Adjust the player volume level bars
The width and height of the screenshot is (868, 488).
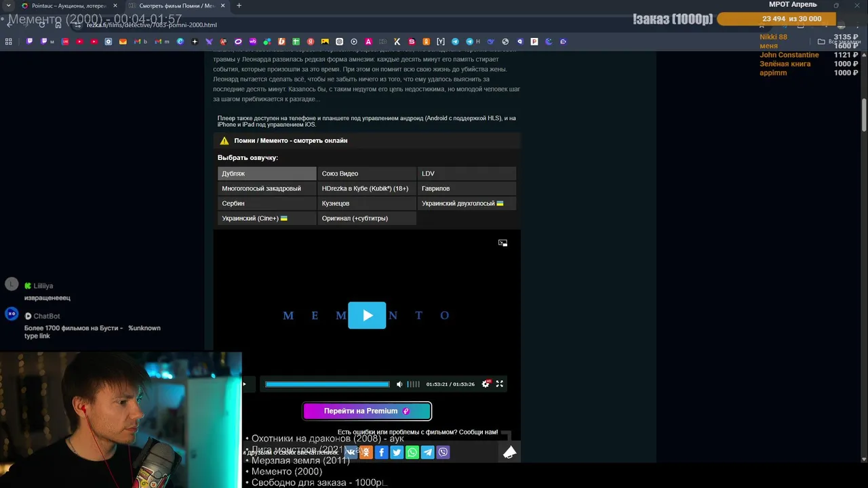pyautogui.click(x=413, y=384)
